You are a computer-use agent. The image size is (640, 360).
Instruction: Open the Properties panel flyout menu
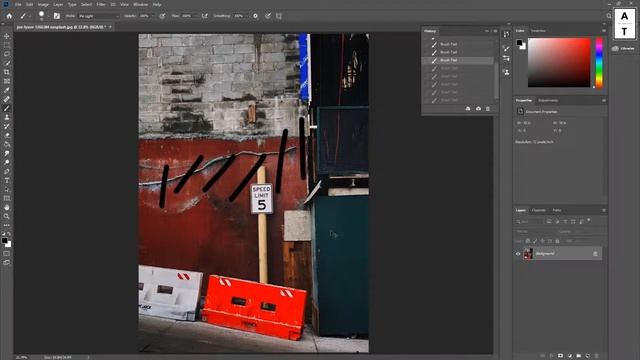coord(604,100)
